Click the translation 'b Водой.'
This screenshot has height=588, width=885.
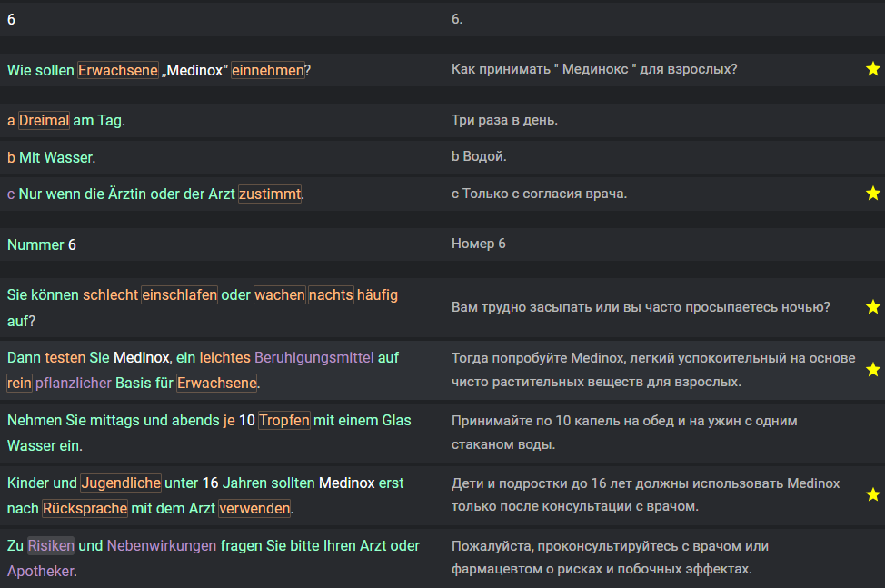pos(479,155)
